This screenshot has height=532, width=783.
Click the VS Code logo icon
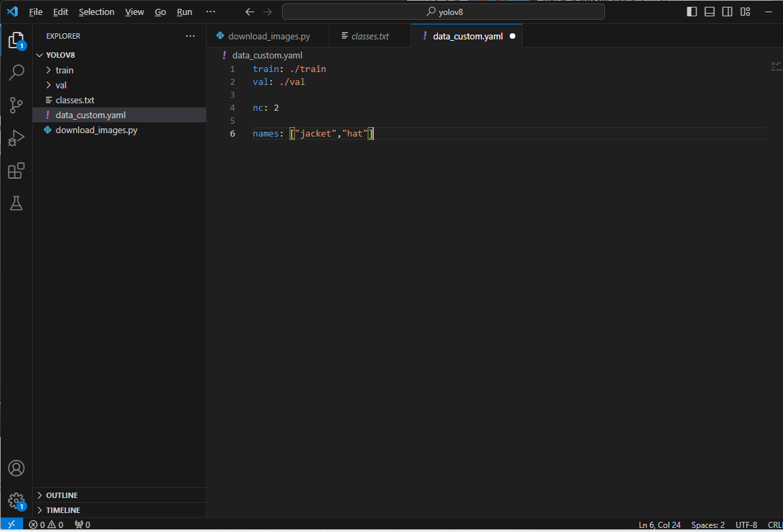click(12, 12)
